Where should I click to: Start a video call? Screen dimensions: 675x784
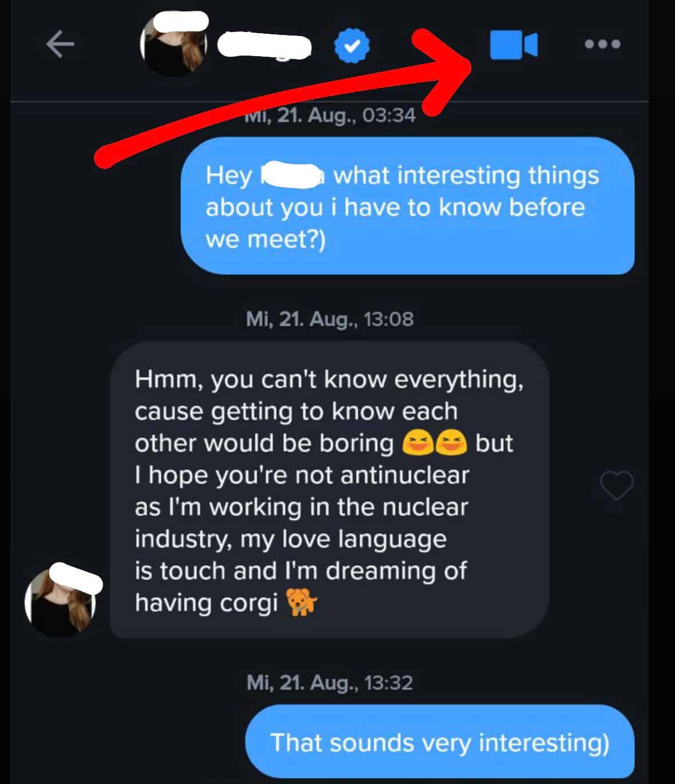[x=514, y=45]
